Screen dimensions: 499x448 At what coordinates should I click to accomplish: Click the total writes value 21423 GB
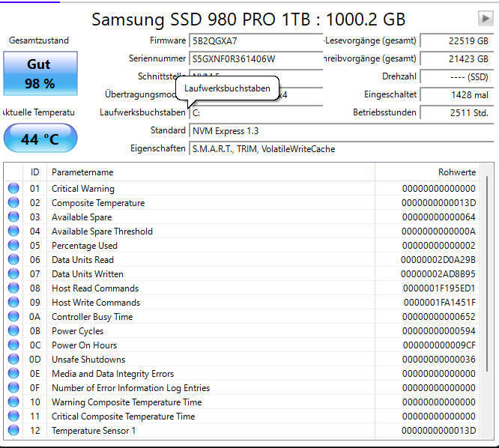tap(457, 59)
